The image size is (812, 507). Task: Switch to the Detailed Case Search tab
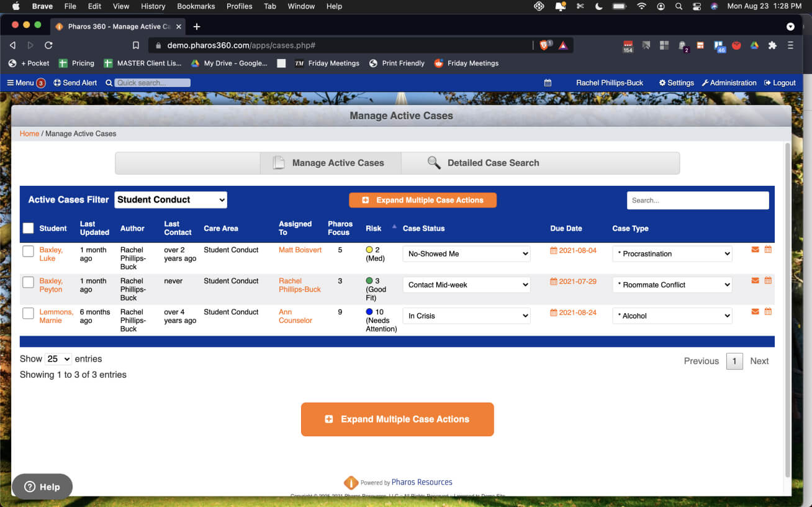click(x=483, y=163)
